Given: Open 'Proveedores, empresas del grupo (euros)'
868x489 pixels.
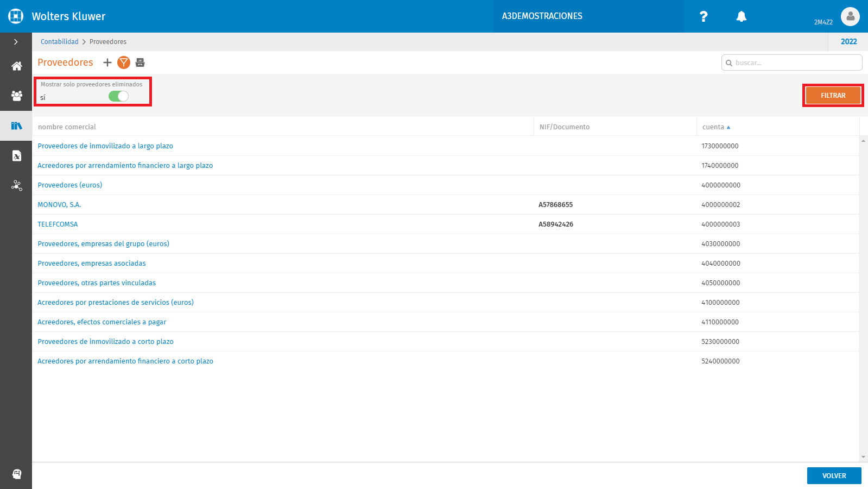Looking at the screenshot, I should [x=104, y=244].
